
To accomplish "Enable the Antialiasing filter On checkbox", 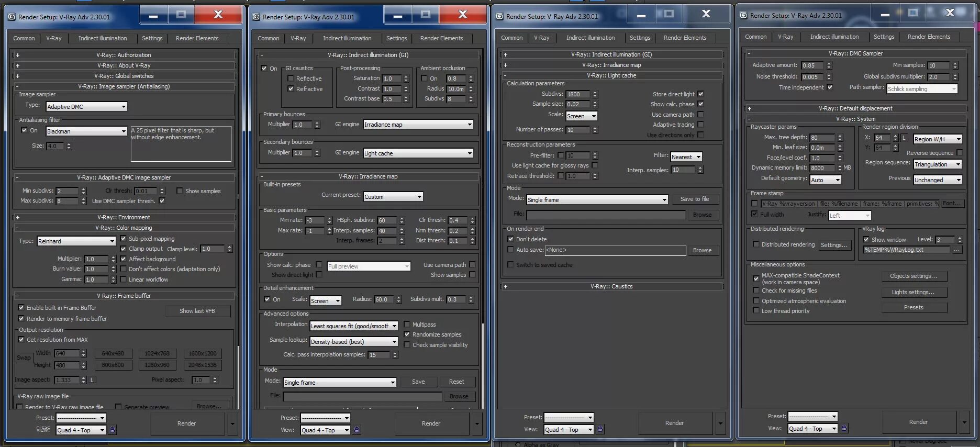I will [x=24, y=130].
